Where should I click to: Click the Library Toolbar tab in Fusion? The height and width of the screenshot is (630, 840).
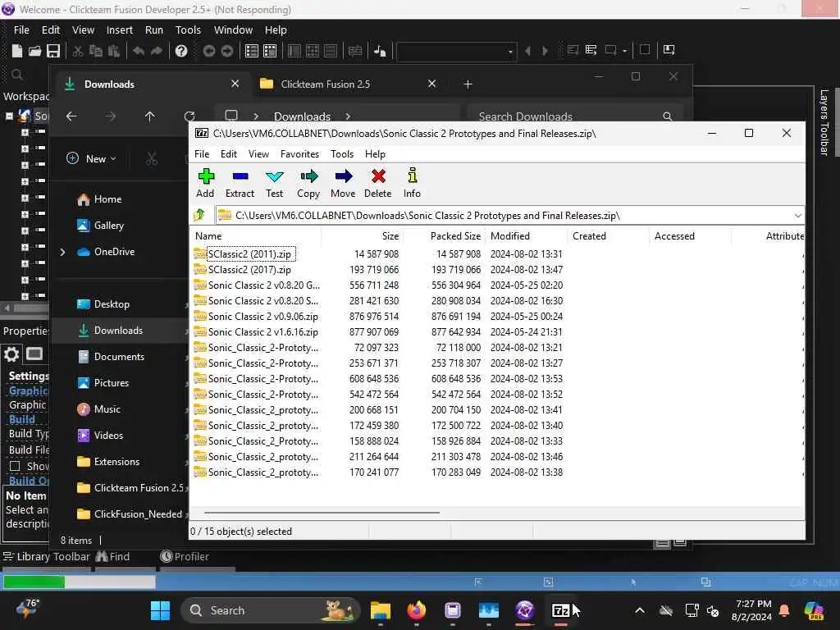pos(47,557)
